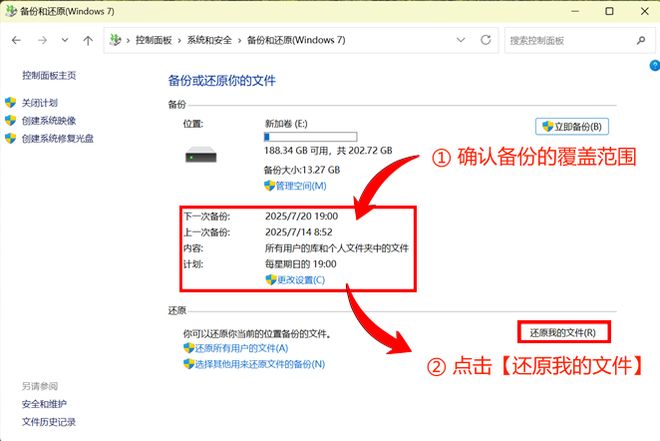Open 安全和维护 under 另请参阅
This screenshot has height=441, width=660.
tap(44, 404)
